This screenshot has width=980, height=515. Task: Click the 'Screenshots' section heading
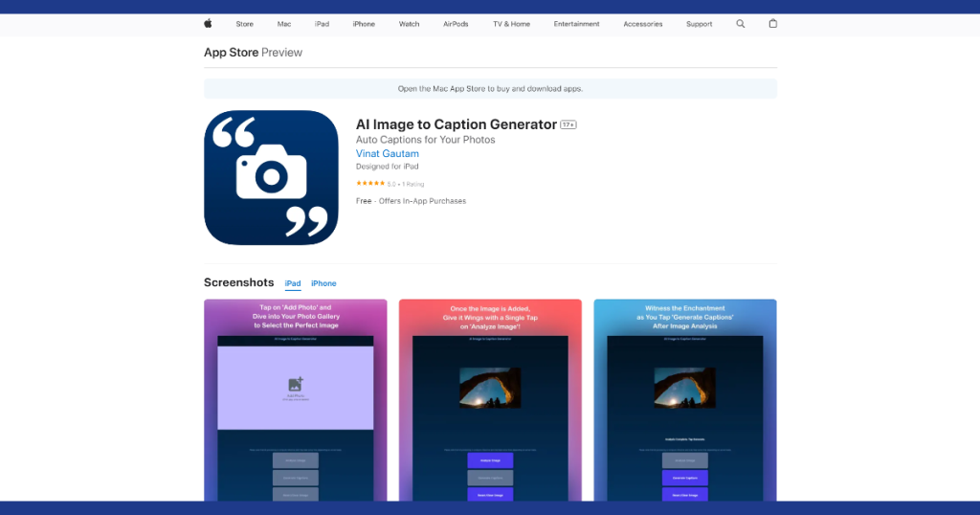click(x=238, y=282)
